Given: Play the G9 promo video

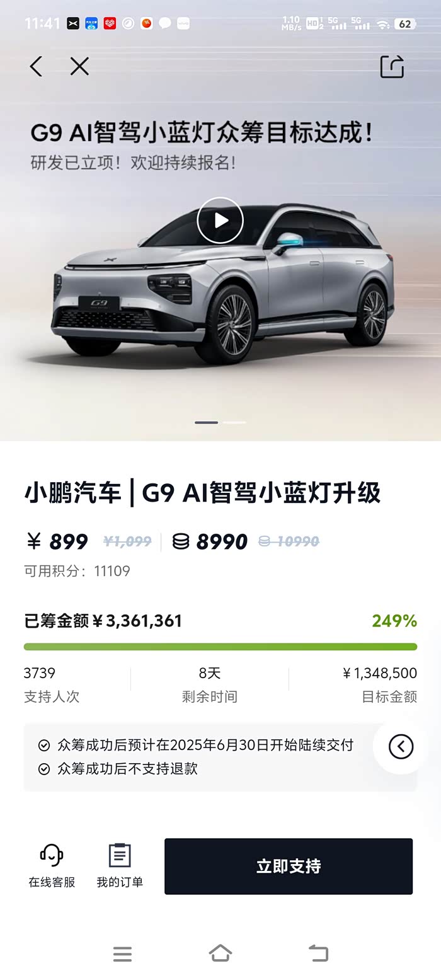Looking at the screenshot, I should (220, 220).
